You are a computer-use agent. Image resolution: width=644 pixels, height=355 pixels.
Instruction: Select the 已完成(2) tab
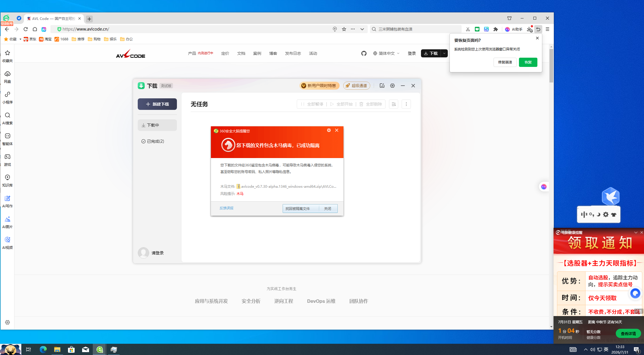[157, 141]
